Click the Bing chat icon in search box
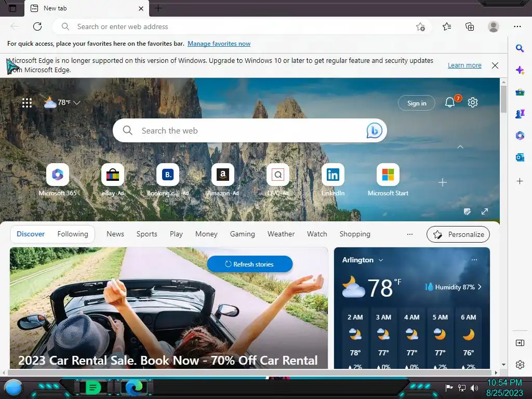 [374, 130]
